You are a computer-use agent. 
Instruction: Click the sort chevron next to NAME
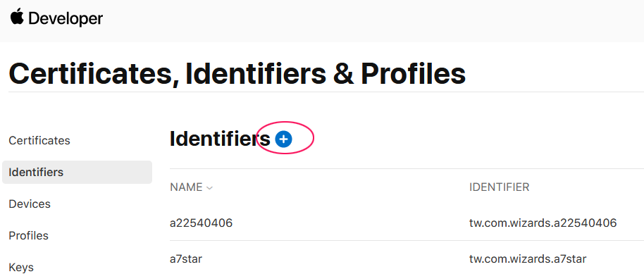209,188
